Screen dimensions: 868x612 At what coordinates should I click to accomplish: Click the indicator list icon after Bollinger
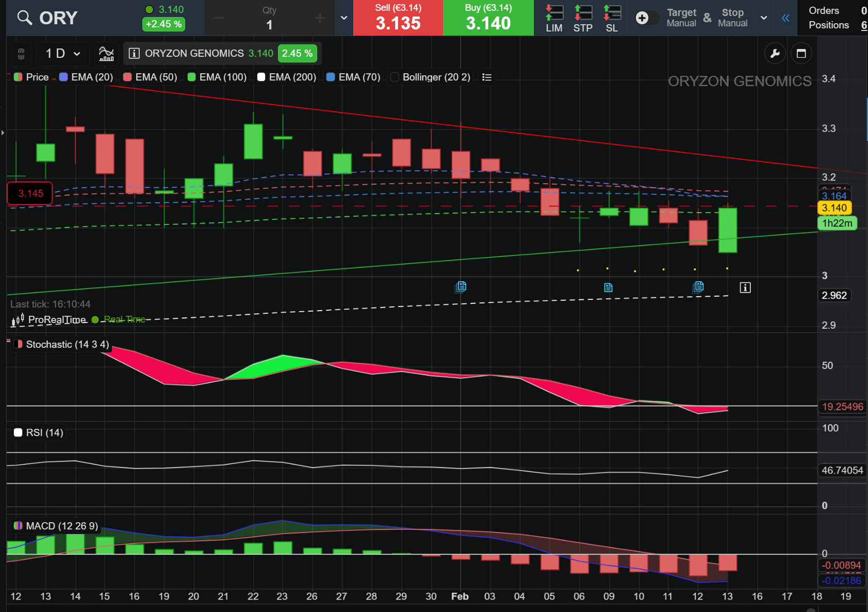coord(486,77)
